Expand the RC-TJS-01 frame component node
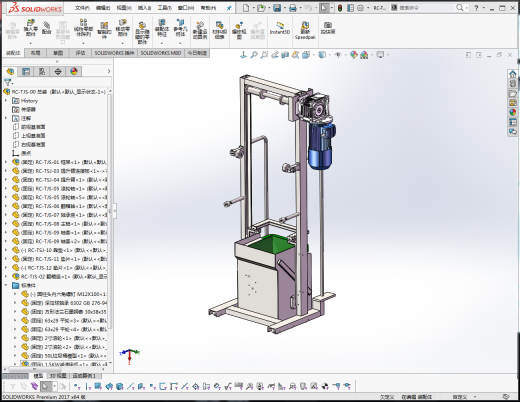The height and width of the screenshot is (402, 520). click(x=6, y=162)
